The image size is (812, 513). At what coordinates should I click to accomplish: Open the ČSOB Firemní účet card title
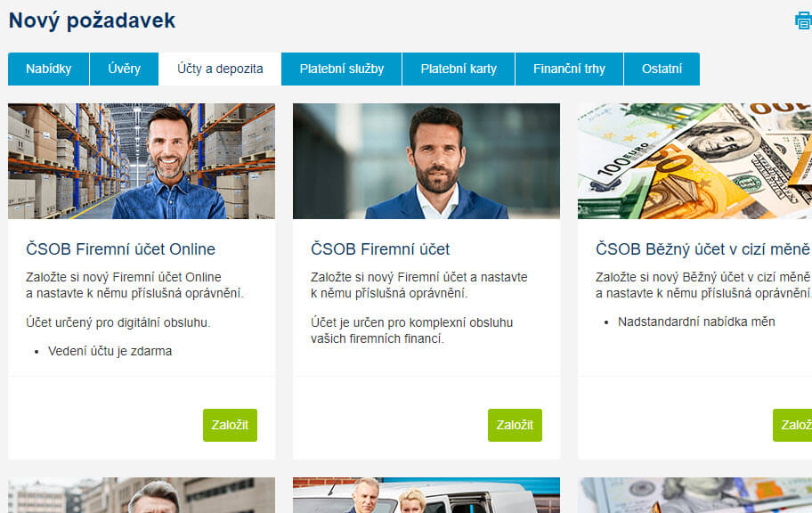coord(380,249)
